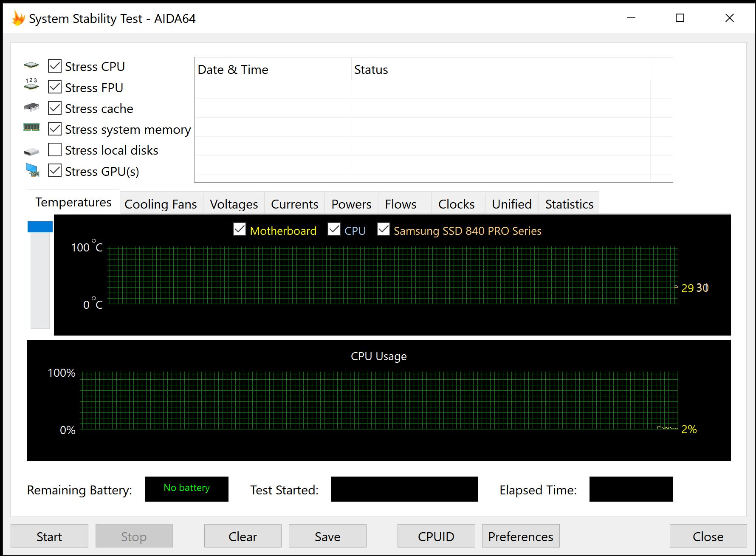Click the AIDA64 flame icon in title bar
Image resolution: width=756 pixels, height=556 pixels.
18,18
